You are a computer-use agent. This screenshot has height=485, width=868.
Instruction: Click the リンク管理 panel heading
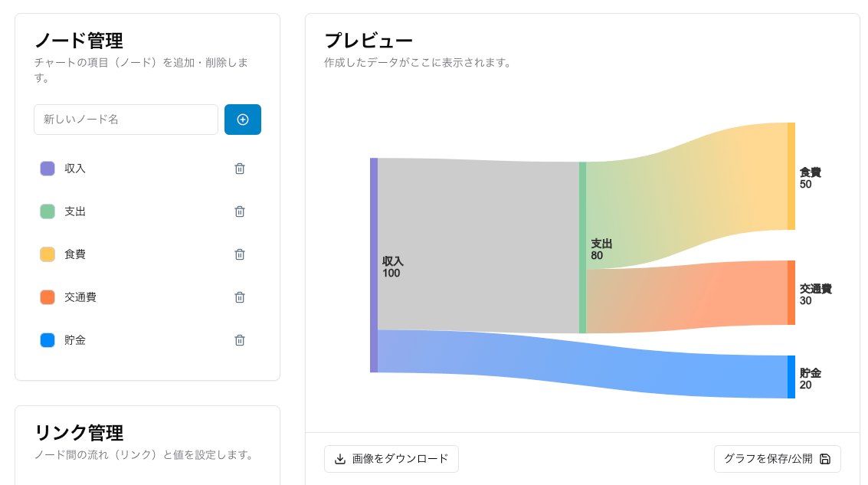click(78, 433)
